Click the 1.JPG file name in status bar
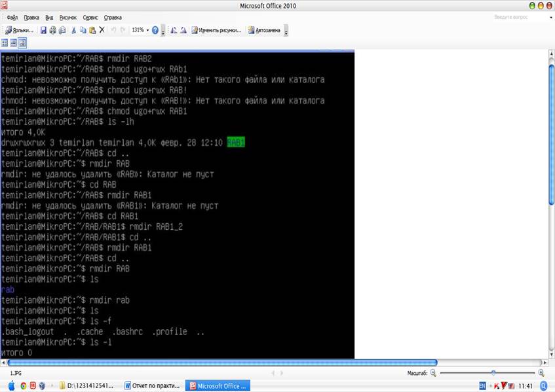555x392 pixels. pyautogui.click(x=16, y=373)
